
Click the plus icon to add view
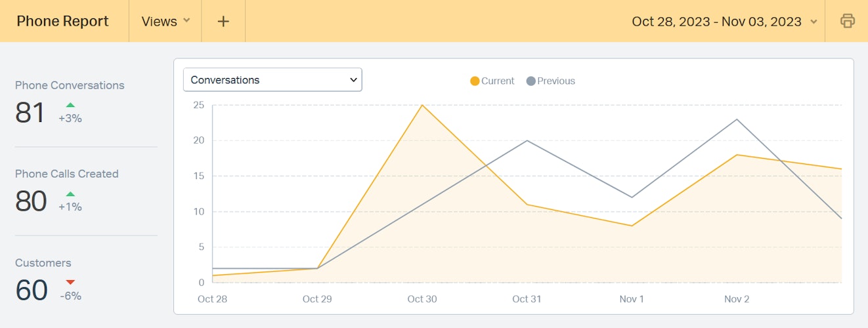coord(223,21)
